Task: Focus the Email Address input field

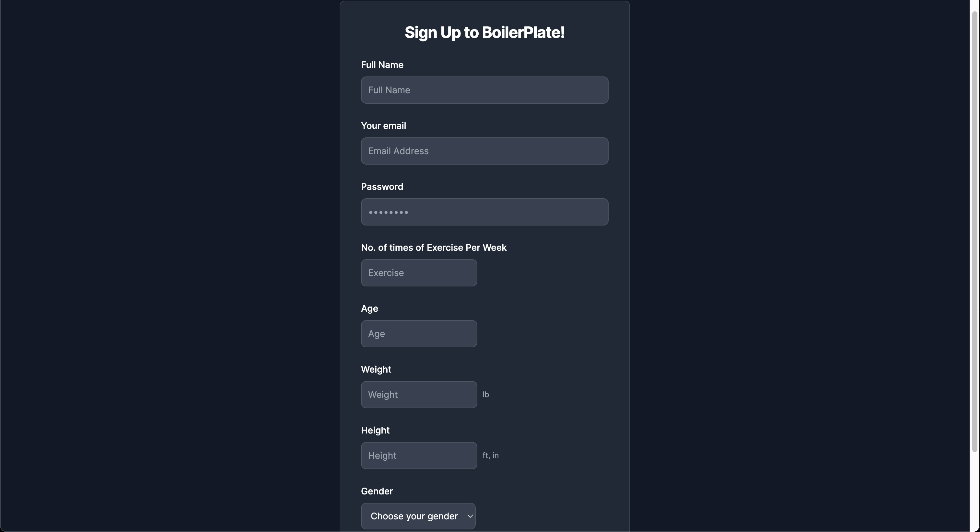Action: coord(484,151)
